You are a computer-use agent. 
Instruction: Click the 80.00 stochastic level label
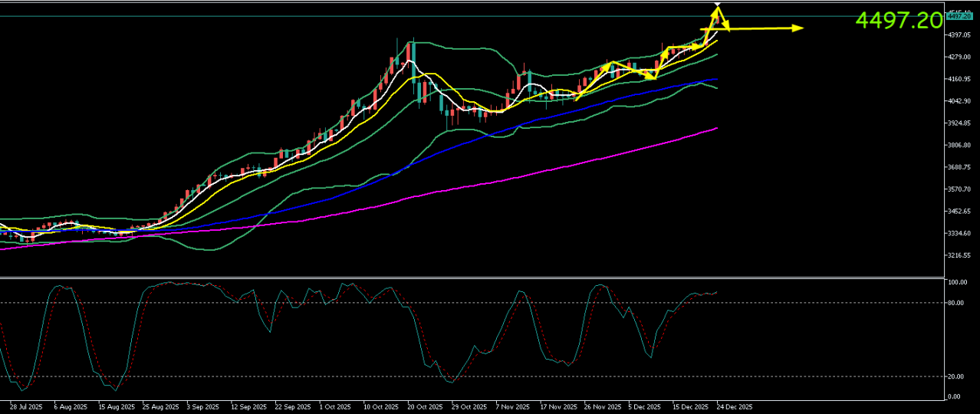(x=955, y=303)
